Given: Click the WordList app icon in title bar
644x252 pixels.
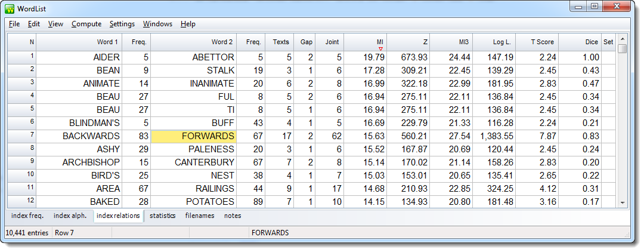Looking at the screenshot, I should pyautogui.click(x=10, y=8).
